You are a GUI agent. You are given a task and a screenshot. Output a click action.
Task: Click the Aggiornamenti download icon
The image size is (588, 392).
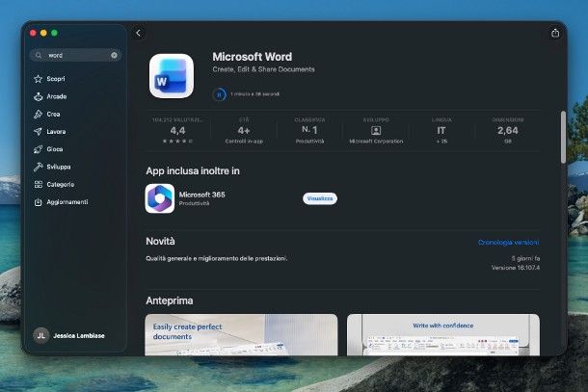(x=39, y=202)
